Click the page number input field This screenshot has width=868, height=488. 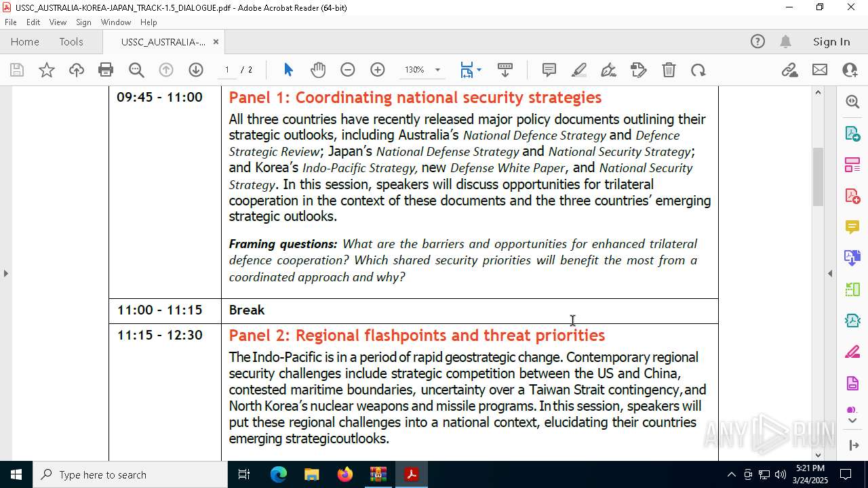click(227, 70)
